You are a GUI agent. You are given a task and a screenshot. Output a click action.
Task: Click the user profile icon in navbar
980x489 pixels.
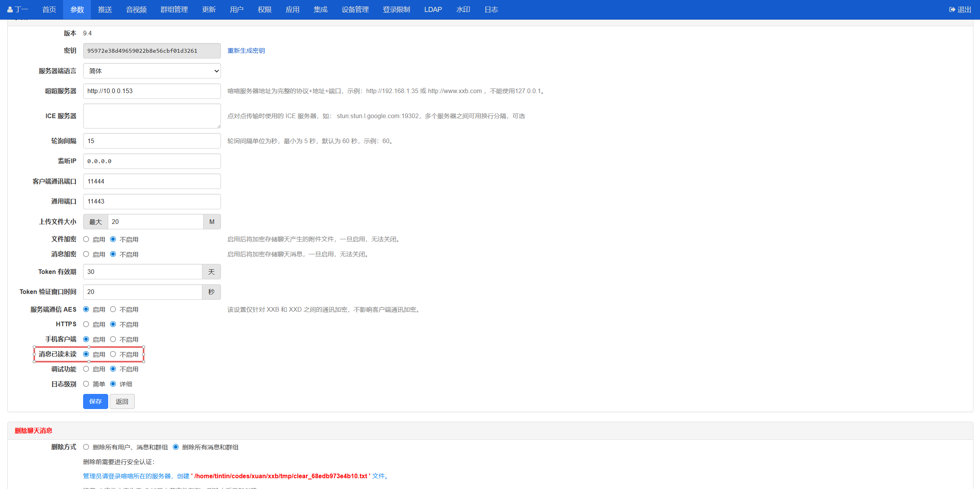coord(10,10)
